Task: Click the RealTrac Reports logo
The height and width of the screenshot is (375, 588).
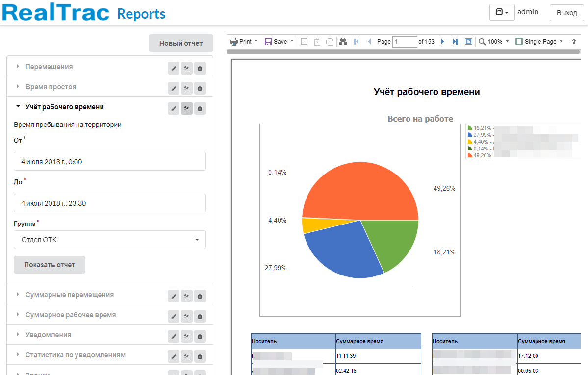Action: (x=84, y=12)
